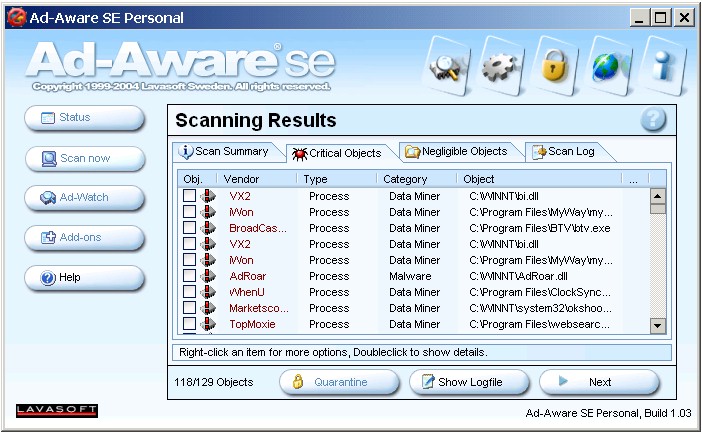Select path C:\Program Files\BTV\btv.exe
The width and height of the screenshot is (702, 432).
click(x=539, y=228)
